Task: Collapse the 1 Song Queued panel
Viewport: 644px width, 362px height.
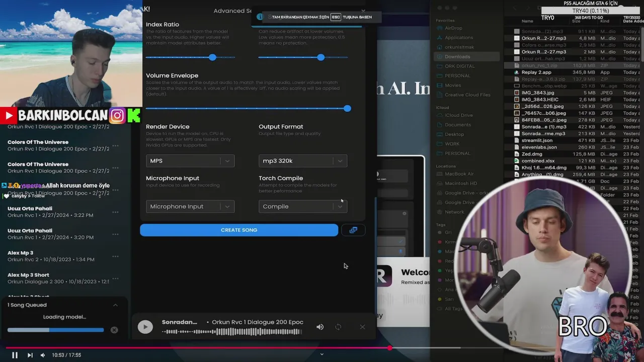Action: point(115,305)
